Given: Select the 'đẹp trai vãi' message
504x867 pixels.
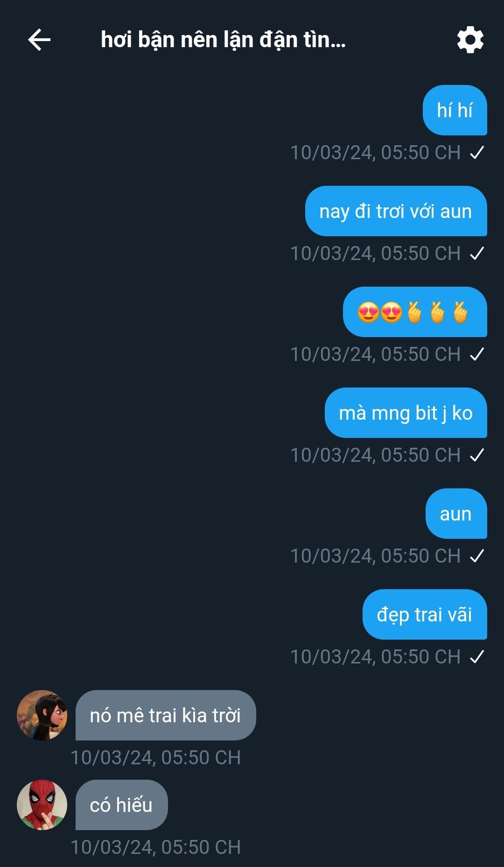Looking at the screenshot, I should tap(425, 614).
